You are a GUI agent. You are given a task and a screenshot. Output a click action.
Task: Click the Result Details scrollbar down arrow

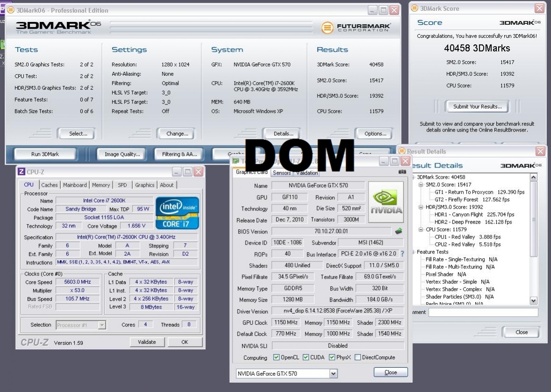(x=534, y=301)
